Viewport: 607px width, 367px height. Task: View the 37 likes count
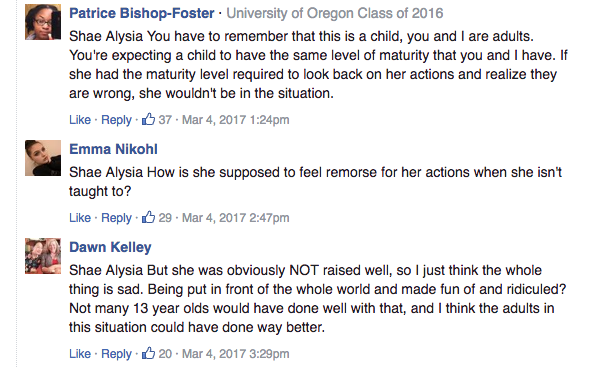[165, 120]
